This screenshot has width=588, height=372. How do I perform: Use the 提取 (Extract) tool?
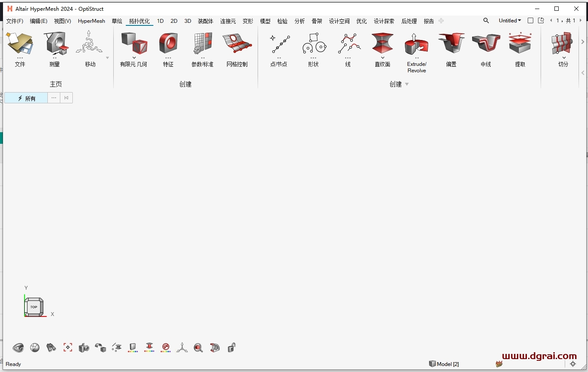520,43
